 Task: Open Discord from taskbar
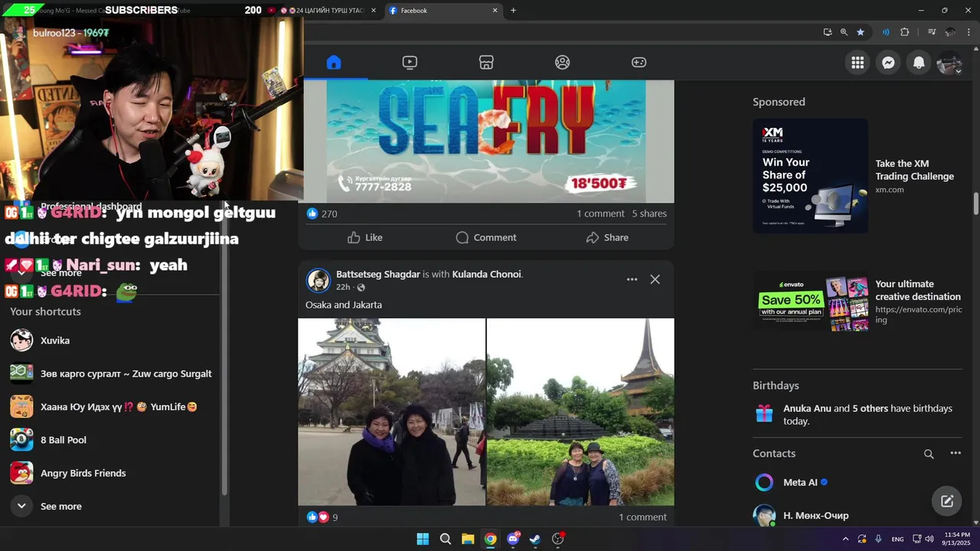coord(513,539)
